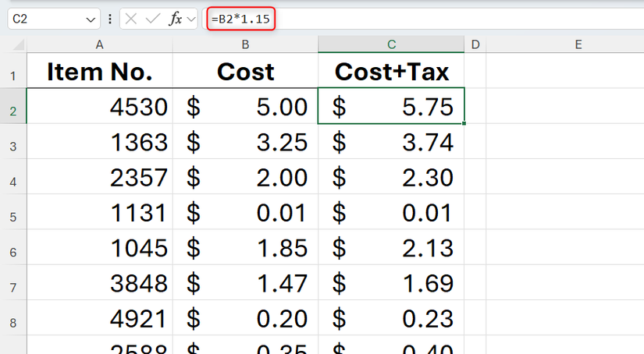The width and height of the screenshot is (644, 354).
Task: Open Insert Function fx button
Action: pyautogui.click(x=176, y=19)
